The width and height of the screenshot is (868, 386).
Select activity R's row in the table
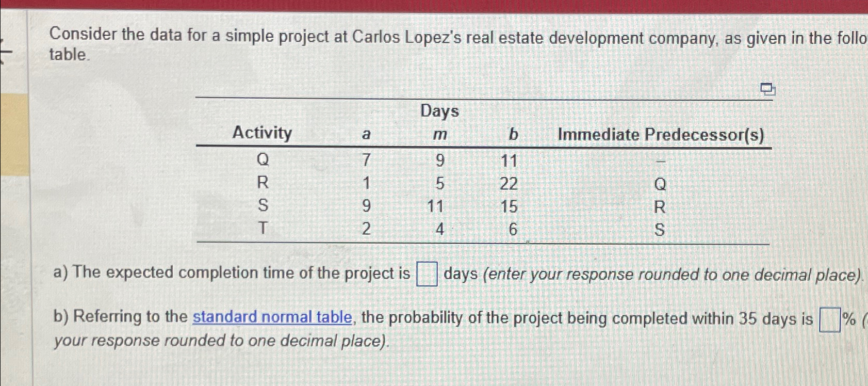click(264, 184)
